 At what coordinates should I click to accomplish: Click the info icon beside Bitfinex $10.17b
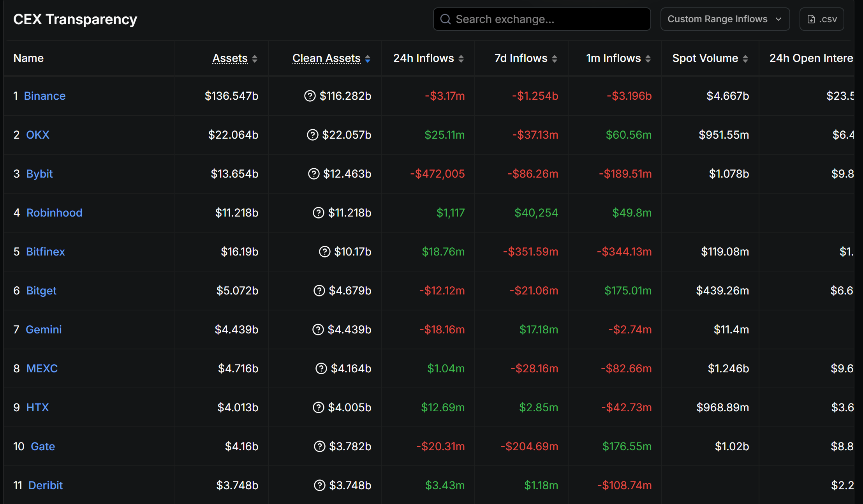(x=324, y=252)
